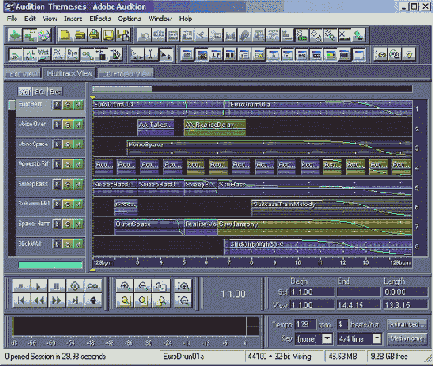This screenshot has width=433, height=366.
Task: Solo the Sweep Bass track
Action: 68,184
